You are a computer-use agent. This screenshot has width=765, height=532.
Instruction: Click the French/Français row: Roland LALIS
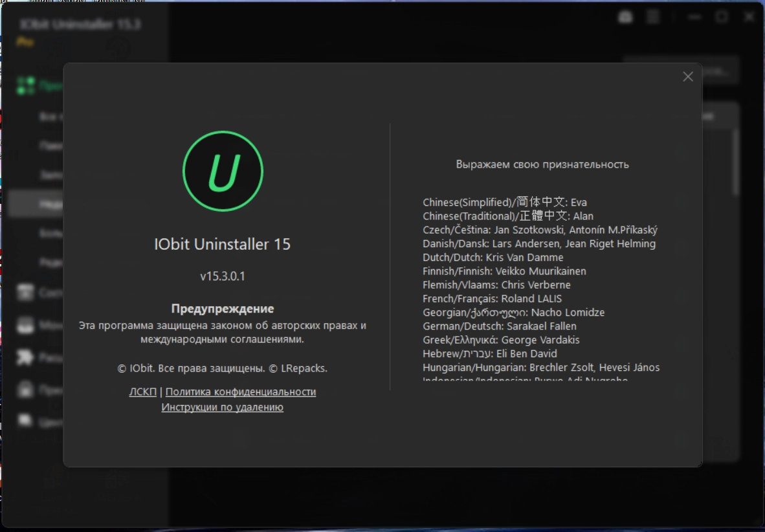(x=493, y=299)
